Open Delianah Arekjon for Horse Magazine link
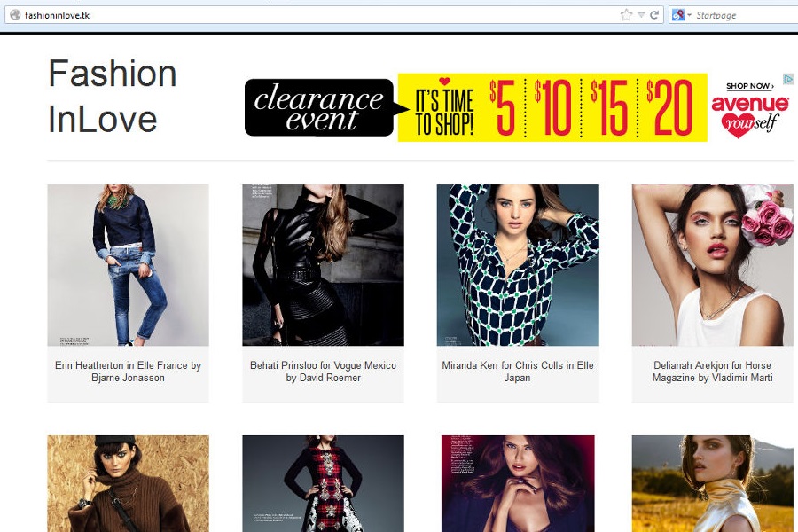798x532 pixels. (712, 372)
